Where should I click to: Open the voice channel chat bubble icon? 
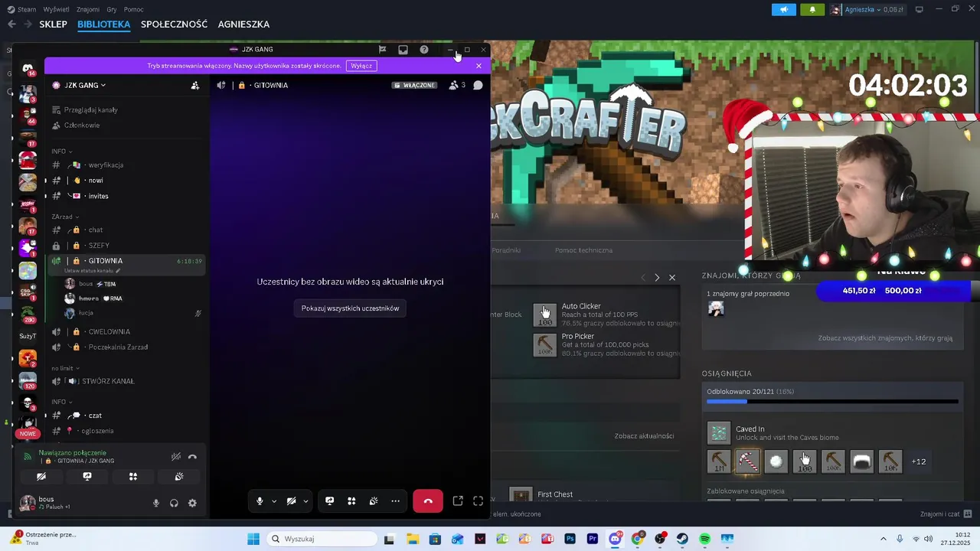tap(478, 85)
